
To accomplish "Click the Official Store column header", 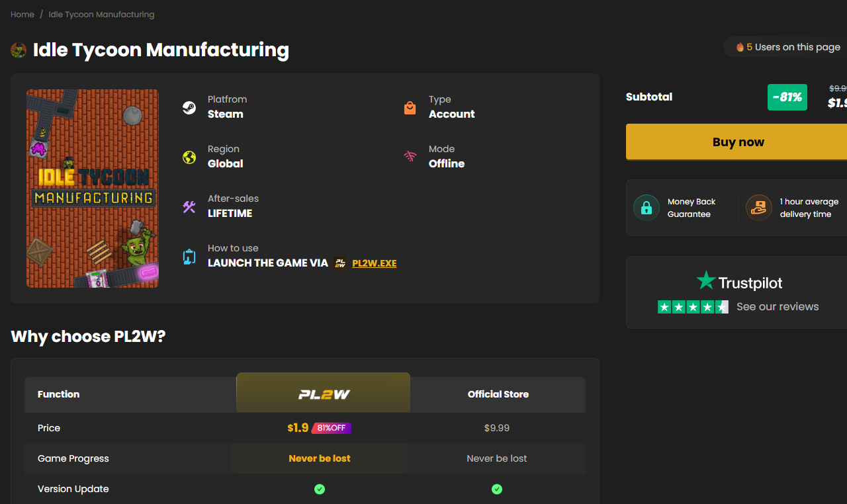I will click(x=498, y=394).
